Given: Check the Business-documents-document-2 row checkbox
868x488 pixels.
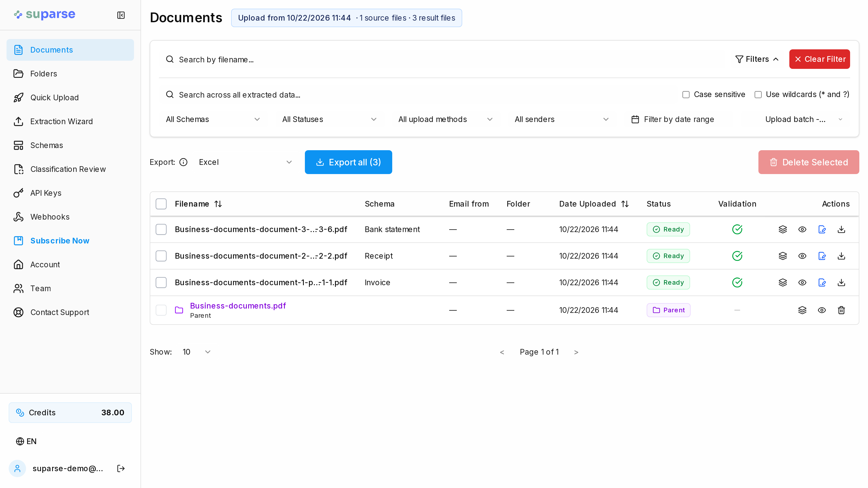Looking at the screenshot, I should pos(161,256).
